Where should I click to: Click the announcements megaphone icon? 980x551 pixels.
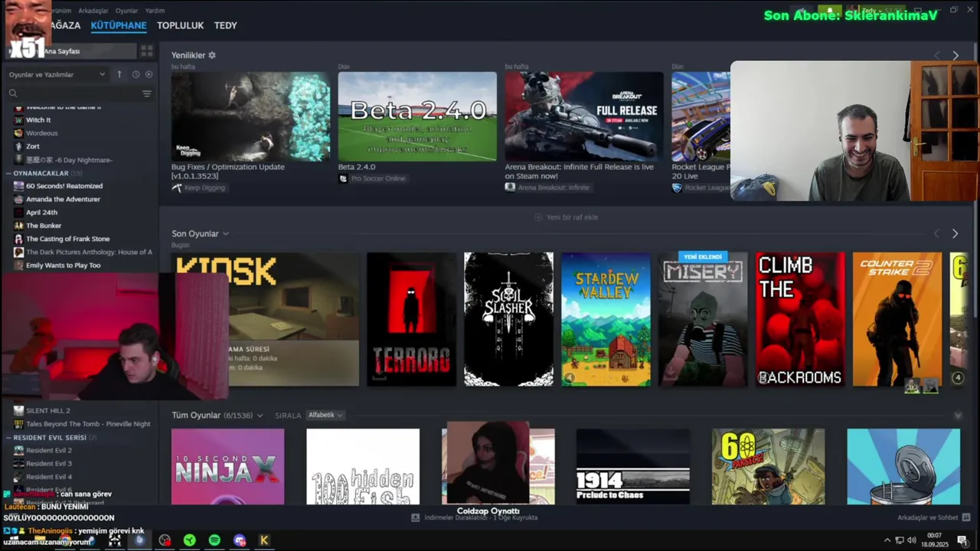[801, 11]
